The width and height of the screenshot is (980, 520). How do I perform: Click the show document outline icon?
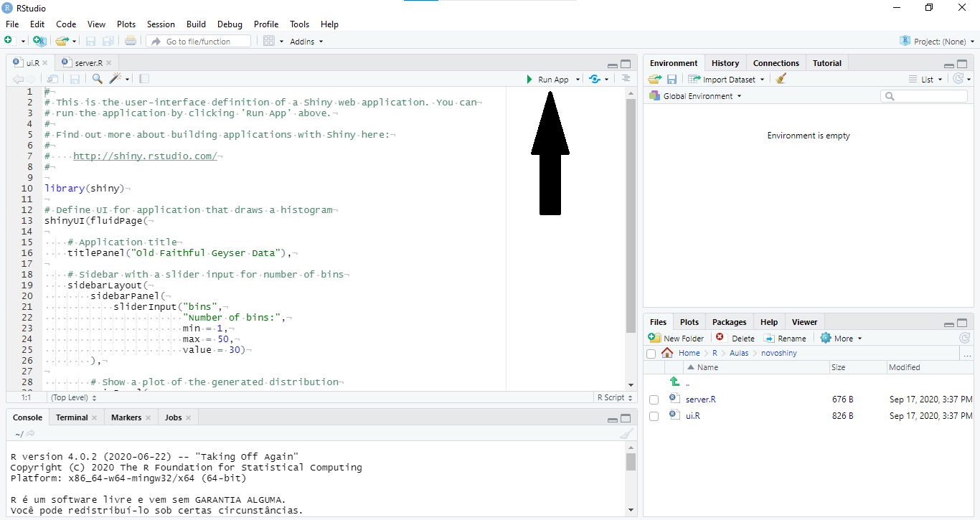pyautogui.click(x=626, y=79)
